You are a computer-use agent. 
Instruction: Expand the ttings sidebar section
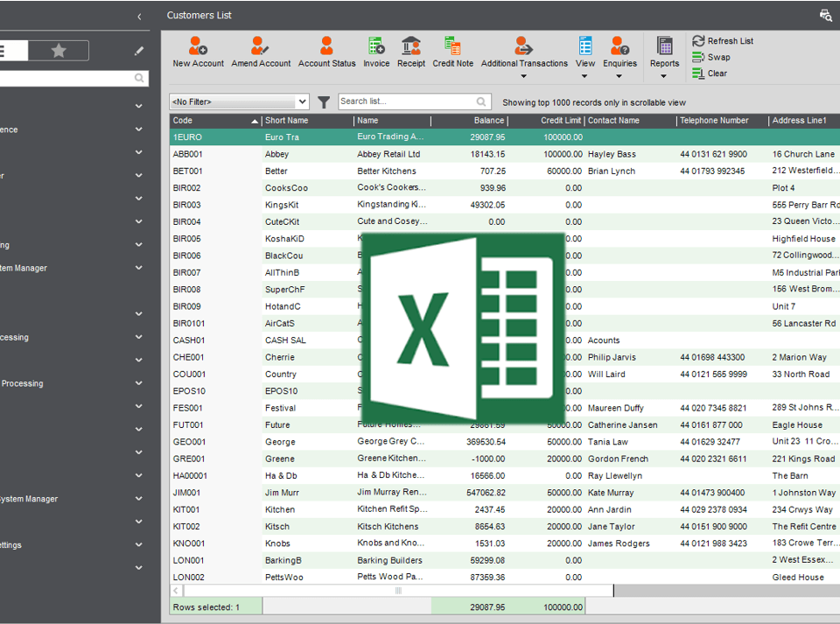coord(139,544)
